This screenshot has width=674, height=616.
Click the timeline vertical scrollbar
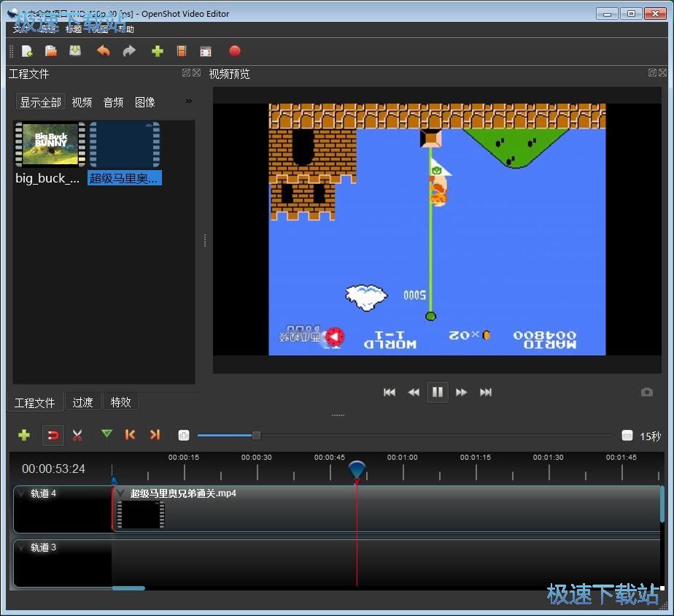662,504
